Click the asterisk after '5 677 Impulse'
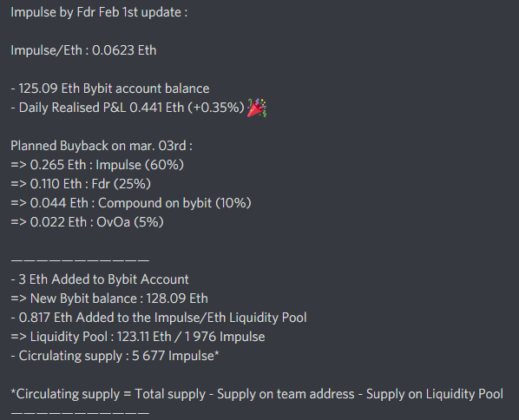The height and width of the screenshot is (420, 519). (x=217, y=353)
